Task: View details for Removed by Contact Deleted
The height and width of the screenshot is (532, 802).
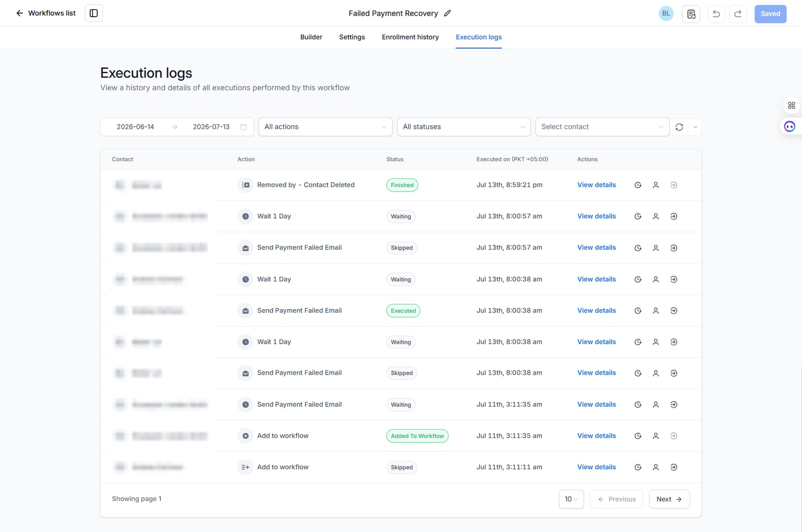Action: pos(596,185)
